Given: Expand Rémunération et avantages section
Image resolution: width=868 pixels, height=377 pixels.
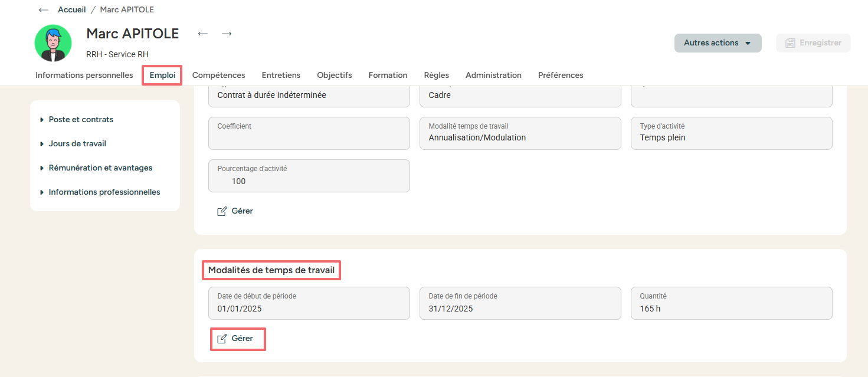Looking at the screenshot, I should [100, 168].
